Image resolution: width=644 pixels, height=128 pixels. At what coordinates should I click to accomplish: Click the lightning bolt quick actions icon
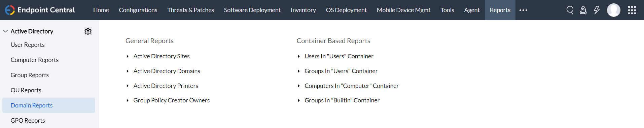pyautogui.click(x=597, y=10)
